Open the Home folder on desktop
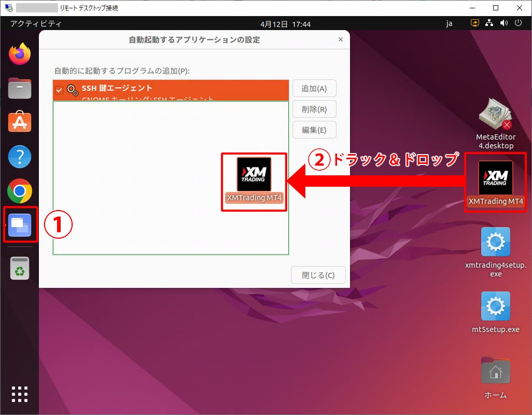The width and height of the screenshot is (532, 415). coord(495,371)
